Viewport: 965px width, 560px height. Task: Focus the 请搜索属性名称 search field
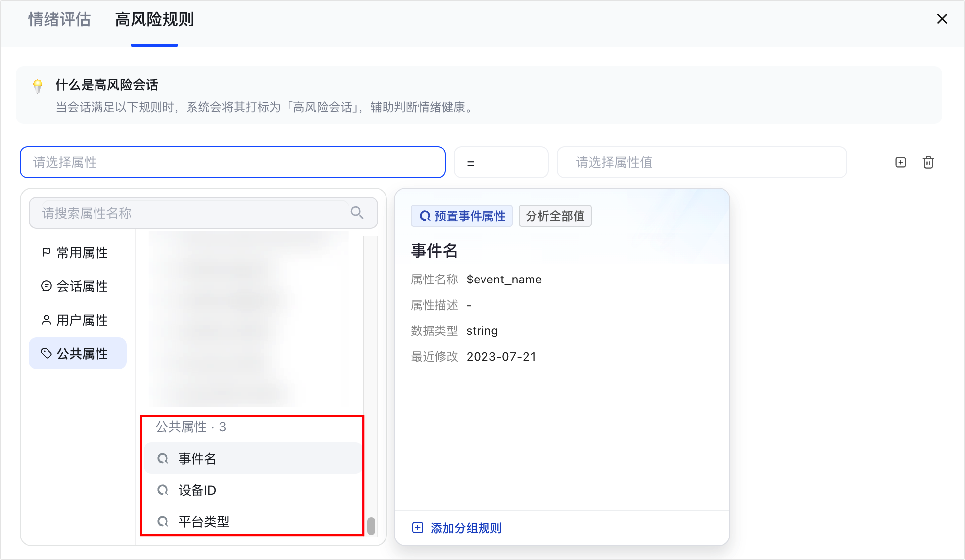tap(203, 213)
